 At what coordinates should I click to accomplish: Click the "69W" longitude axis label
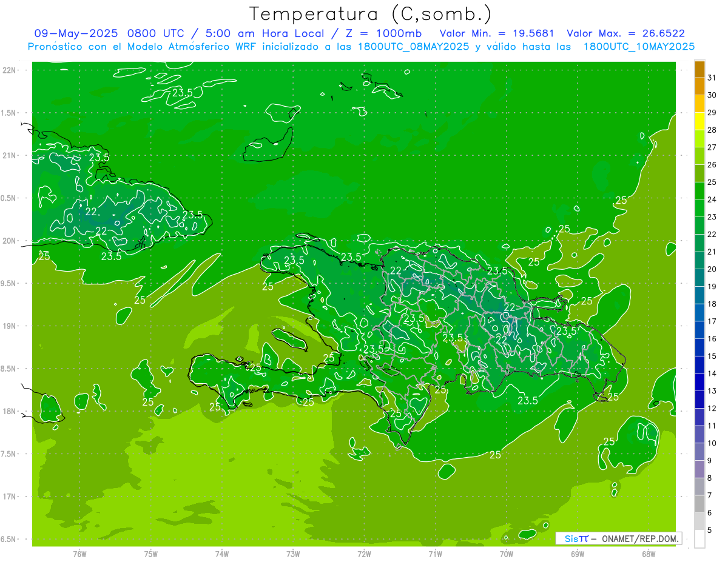coord(577,554)
